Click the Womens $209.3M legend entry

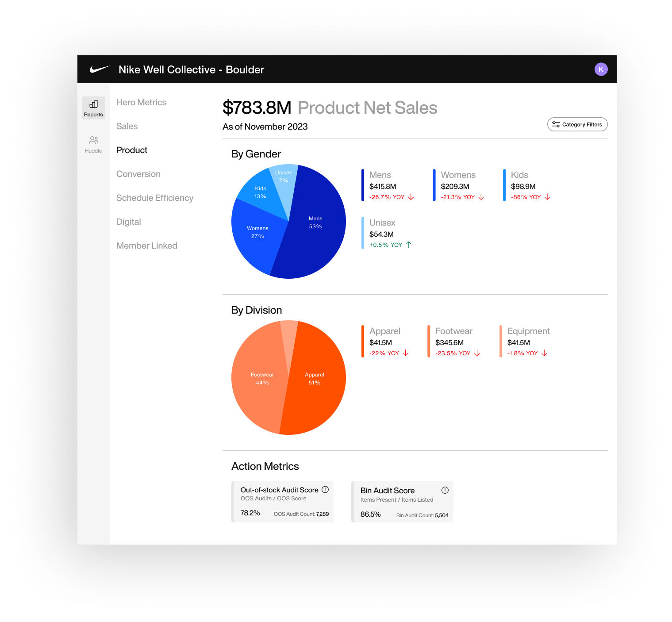(x=458, y=185)
